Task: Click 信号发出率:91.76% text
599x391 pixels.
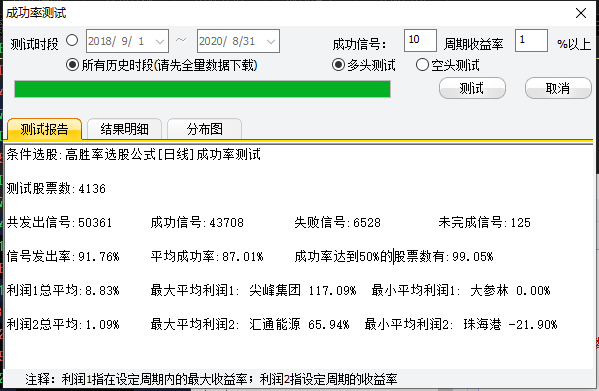Action: 63,256
